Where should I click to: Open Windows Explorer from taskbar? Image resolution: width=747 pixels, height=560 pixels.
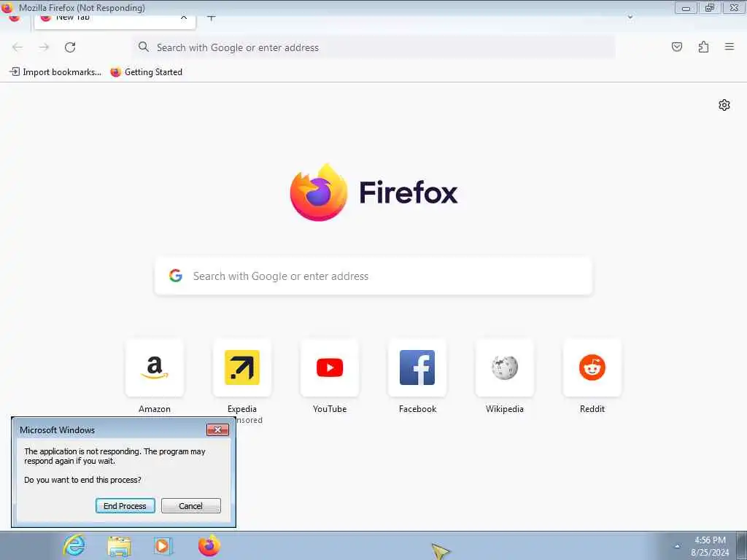coord(119,545)
